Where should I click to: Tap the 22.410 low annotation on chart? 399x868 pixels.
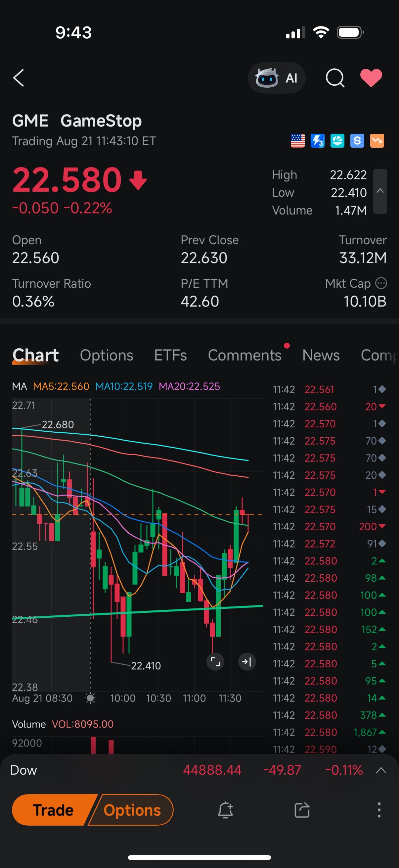coord(146,666)
